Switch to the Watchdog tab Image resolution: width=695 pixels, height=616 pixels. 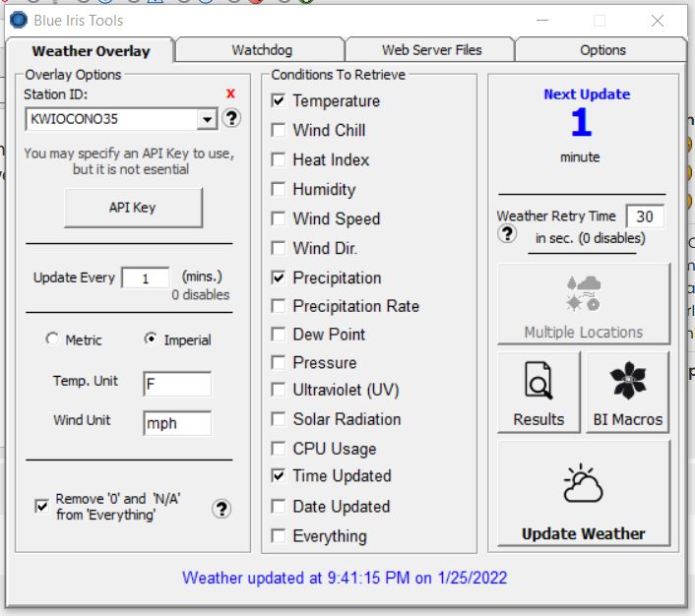pos(262,50)
